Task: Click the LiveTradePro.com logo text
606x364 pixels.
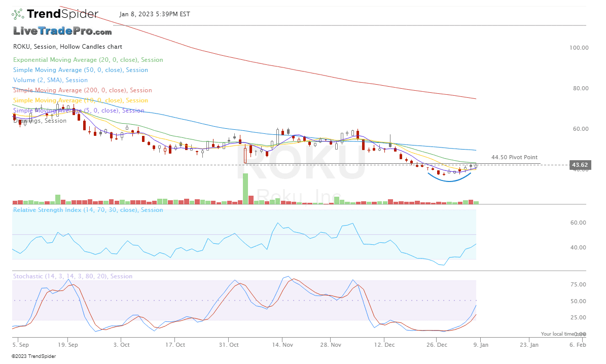Action: [62, 31]
